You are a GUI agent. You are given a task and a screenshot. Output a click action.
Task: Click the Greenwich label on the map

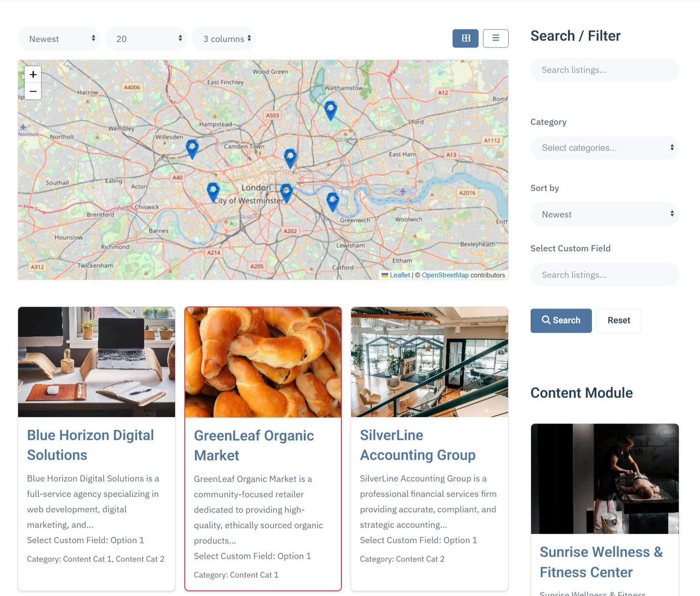[x=355, y=220]
